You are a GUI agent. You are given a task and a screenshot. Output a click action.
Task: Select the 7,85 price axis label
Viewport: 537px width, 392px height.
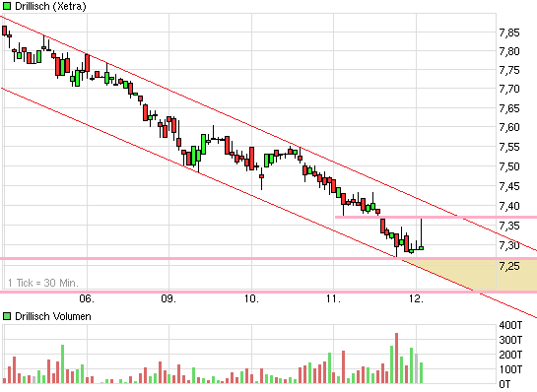[x=509, y=33]
